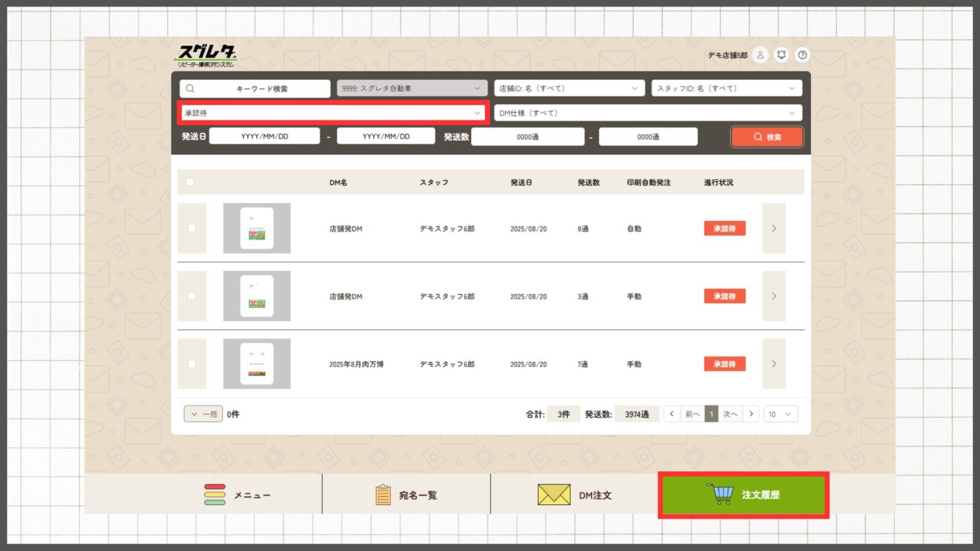
Task: Click the orange 検索 button
Action: 767,137
